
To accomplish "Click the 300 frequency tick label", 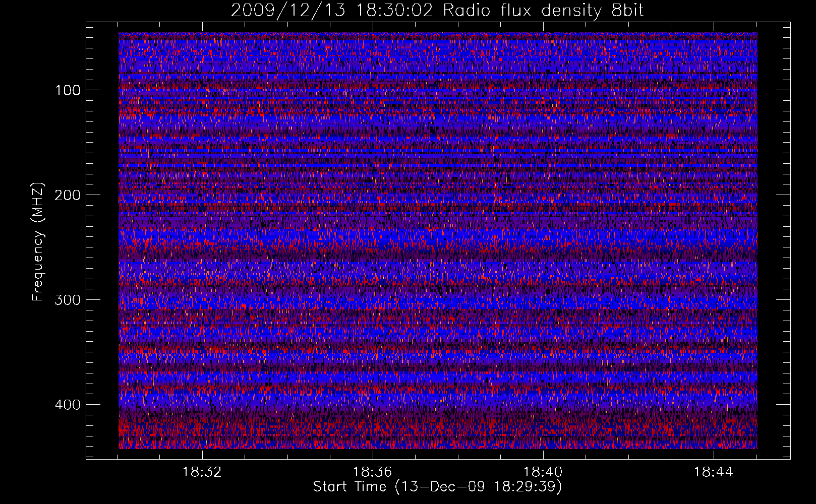I will tap(68, 300).
